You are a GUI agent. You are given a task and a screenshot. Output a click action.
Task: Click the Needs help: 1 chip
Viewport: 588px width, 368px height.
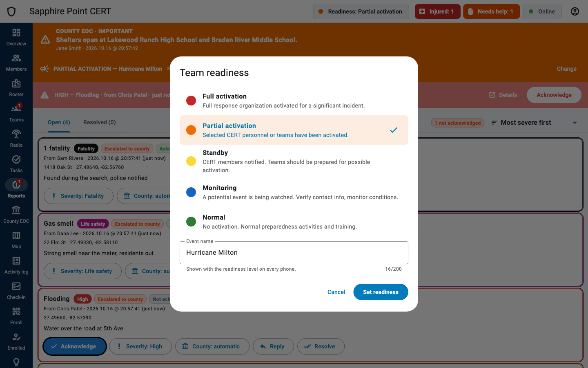point(491,11)
